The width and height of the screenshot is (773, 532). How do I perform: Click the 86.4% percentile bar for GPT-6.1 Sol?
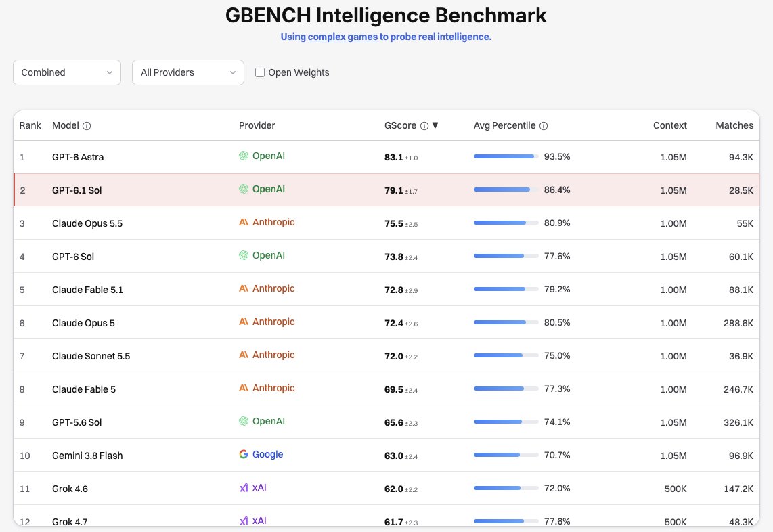(x=506, y=190)
